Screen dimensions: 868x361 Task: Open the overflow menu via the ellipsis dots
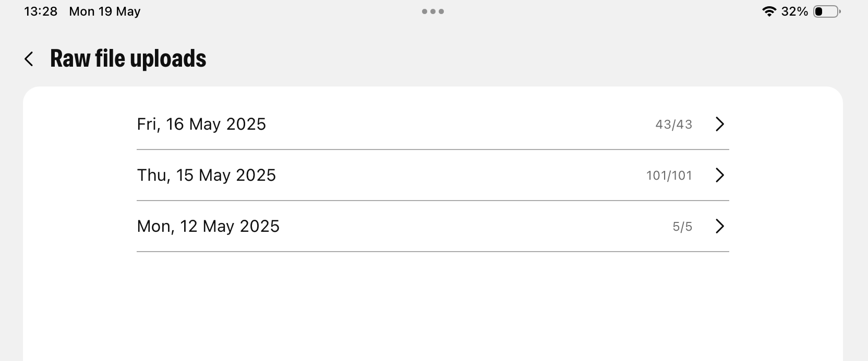coord(433,11)
